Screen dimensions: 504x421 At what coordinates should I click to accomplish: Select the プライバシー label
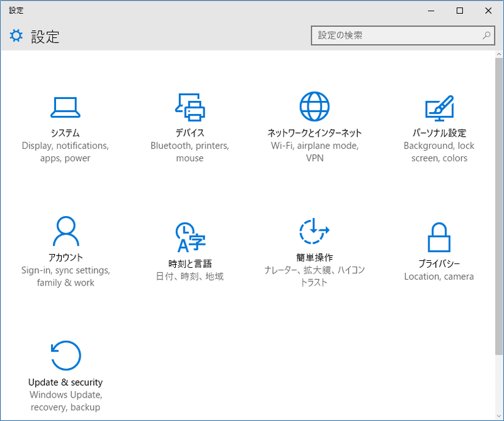pos(439,263)
